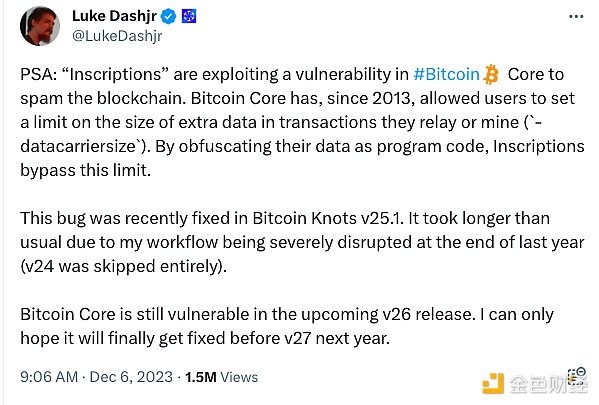Open Luke Dashjr's profile picture

[40, 26]
